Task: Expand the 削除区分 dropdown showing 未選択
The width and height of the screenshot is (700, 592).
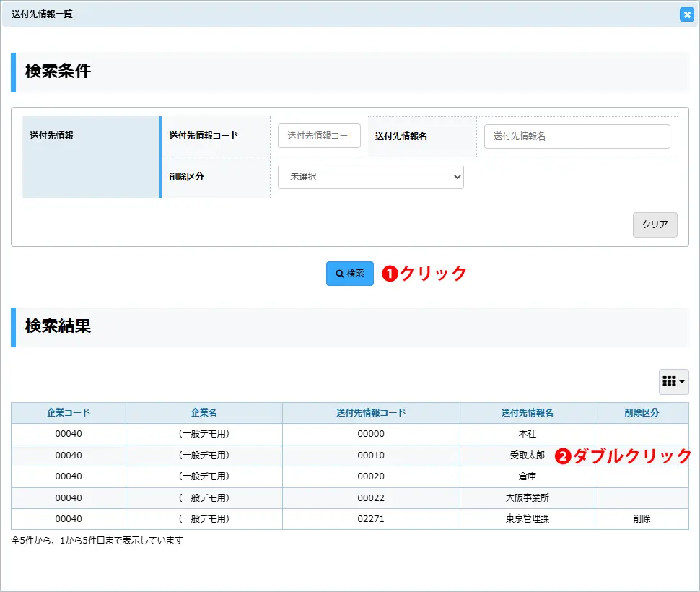Action: (x=370, y=177)
